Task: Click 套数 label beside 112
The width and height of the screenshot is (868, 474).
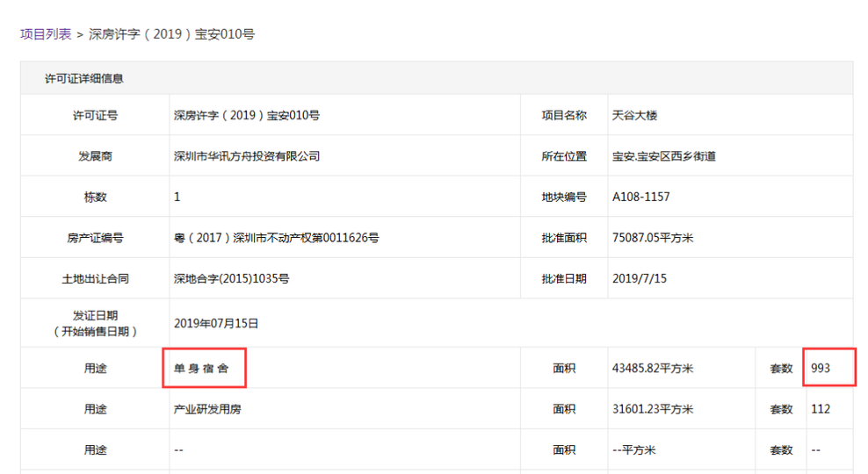Action: point(781,409)
